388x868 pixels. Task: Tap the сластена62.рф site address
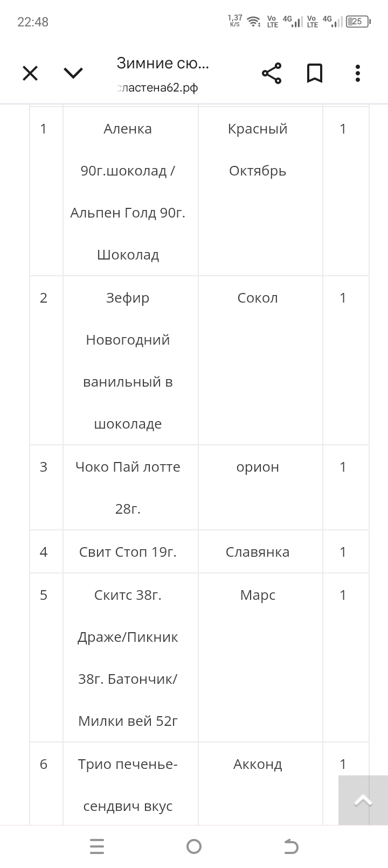click(x=157, y=88)
